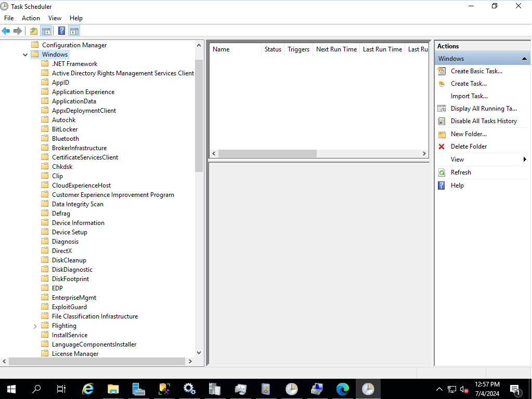Click Display All Running Tasks action

(x=484, y=109)
